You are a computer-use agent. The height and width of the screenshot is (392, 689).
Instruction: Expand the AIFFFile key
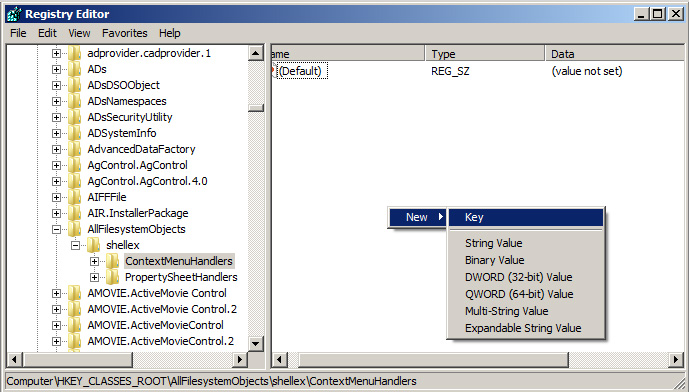[x=56, y=197]
